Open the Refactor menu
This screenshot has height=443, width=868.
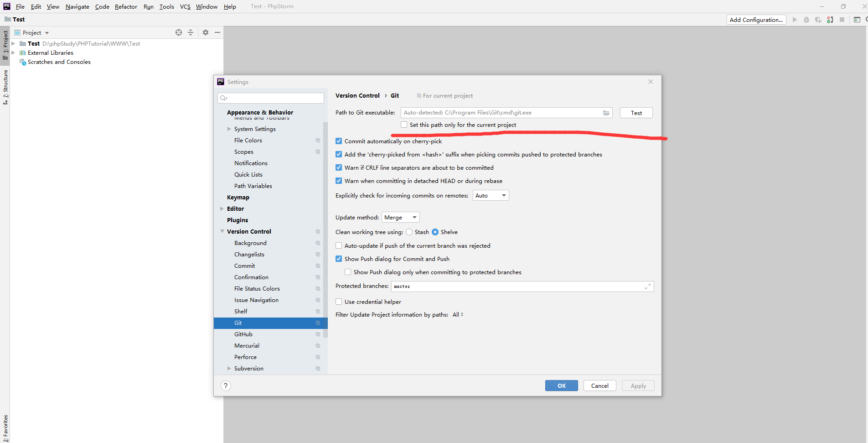(126, 6)
